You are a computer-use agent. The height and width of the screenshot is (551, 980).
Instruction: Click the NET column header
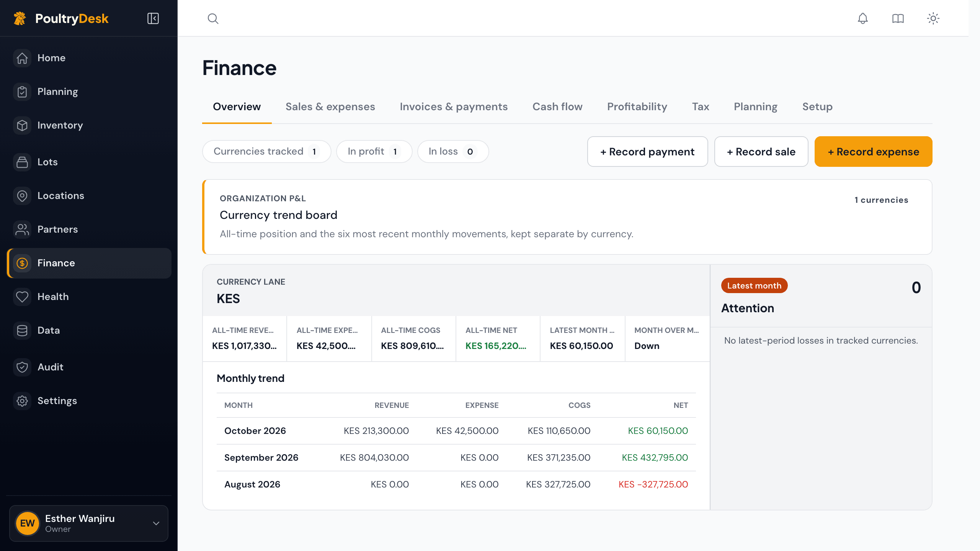(x=681, y=405)
